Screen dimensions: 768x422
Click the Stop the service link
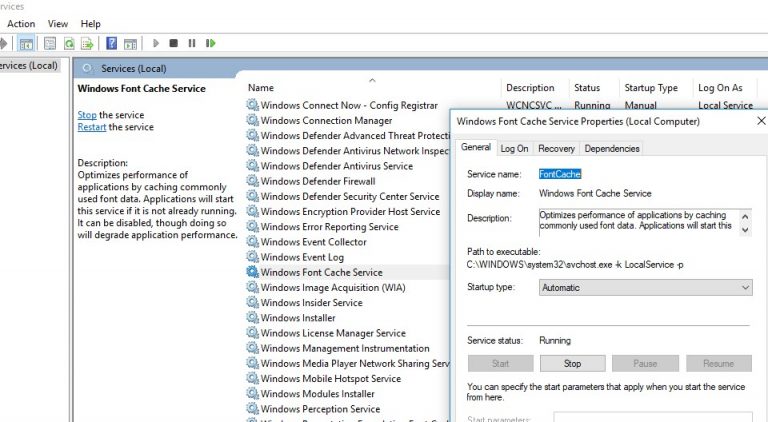click(87, 115)
